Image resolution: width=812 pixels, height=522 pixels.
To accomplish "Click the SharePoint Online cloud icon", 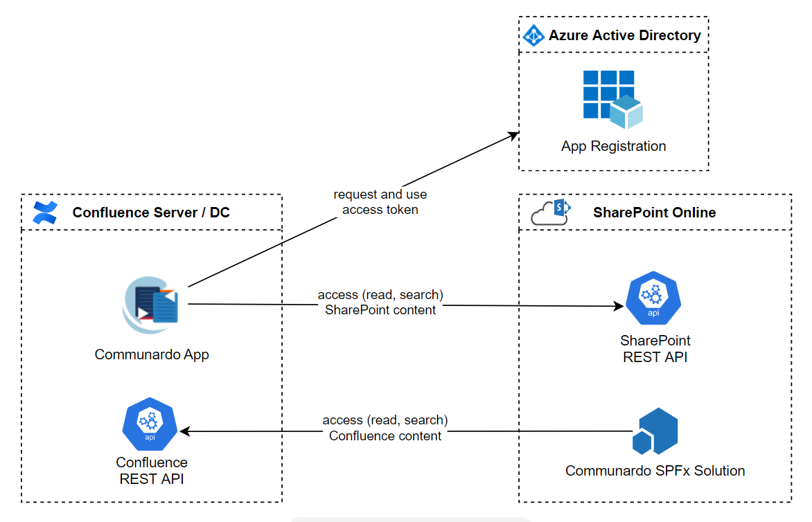I will click(x=551, y=213).
